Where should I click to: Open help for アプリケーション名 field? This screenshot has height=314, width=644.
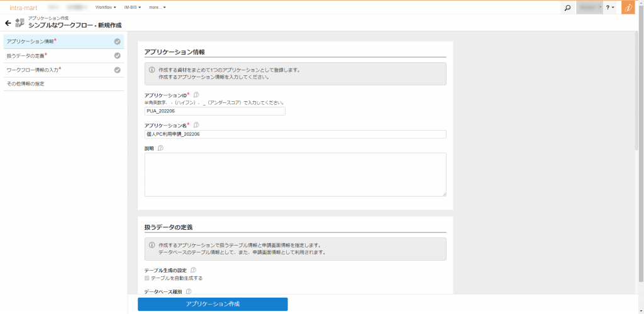(x=196, y=124)
